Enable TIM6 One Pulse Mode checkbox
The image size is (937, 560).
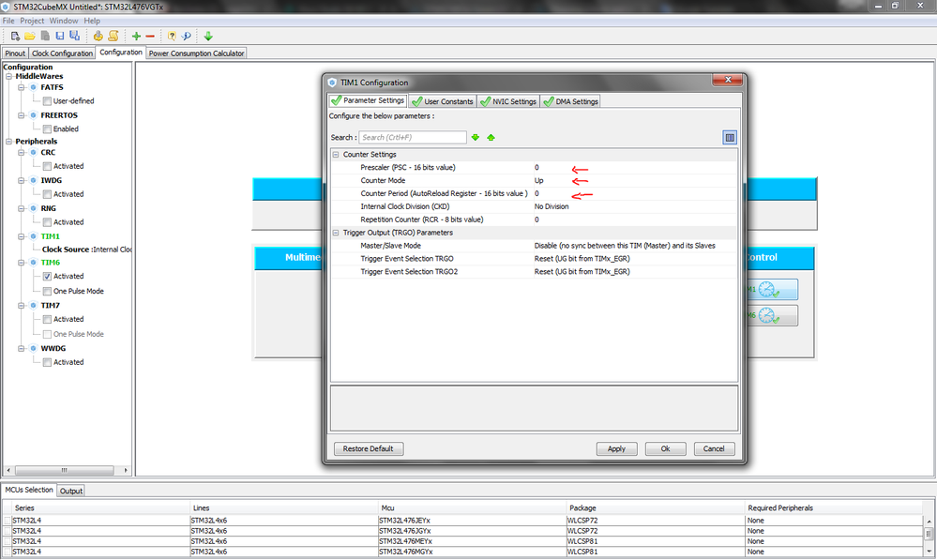(47, 291)
